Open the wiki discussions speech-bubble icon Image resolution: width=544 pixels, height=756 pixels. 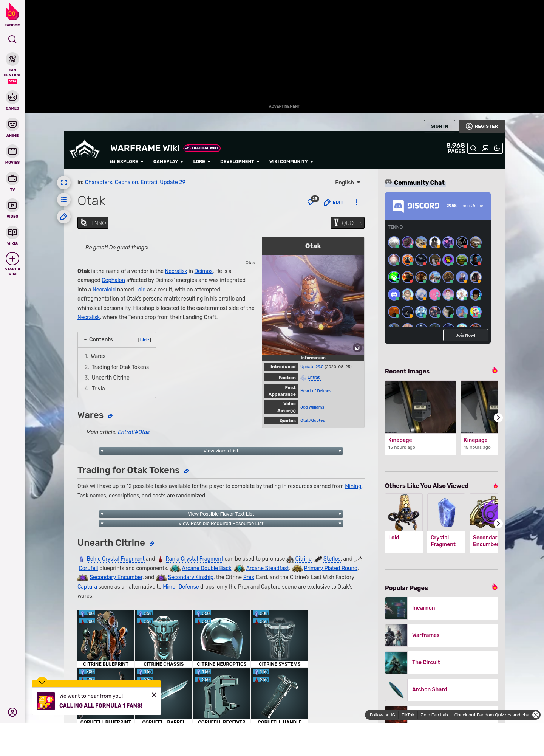click(485, 148)
